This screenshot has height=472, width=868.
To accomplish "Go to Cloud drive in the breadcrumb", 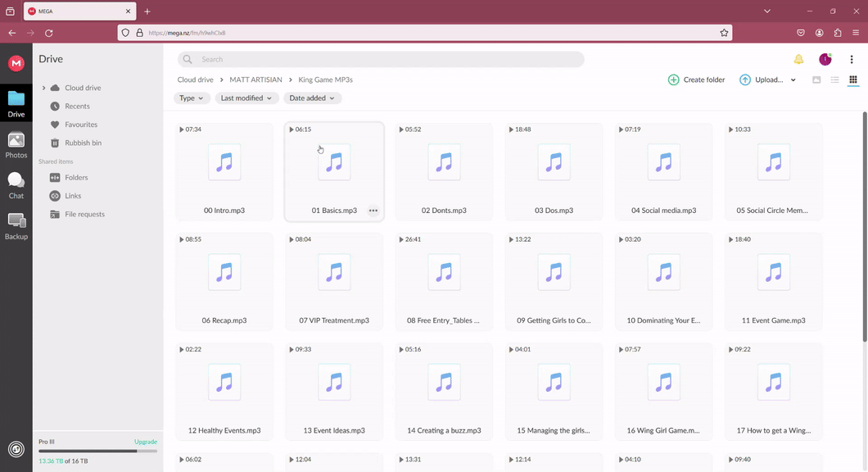I will click(195, 79).
